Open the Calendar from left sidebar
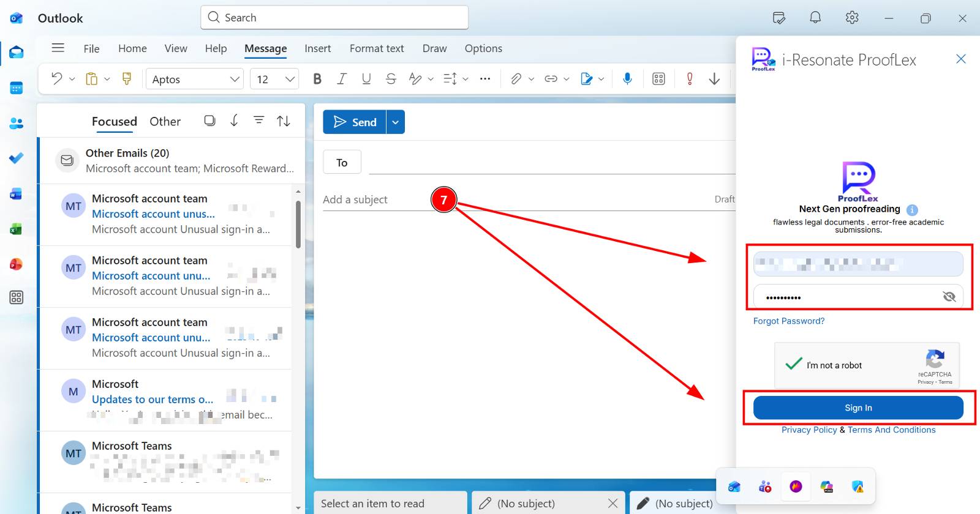 pyautogui.click(x=17, y=88)
